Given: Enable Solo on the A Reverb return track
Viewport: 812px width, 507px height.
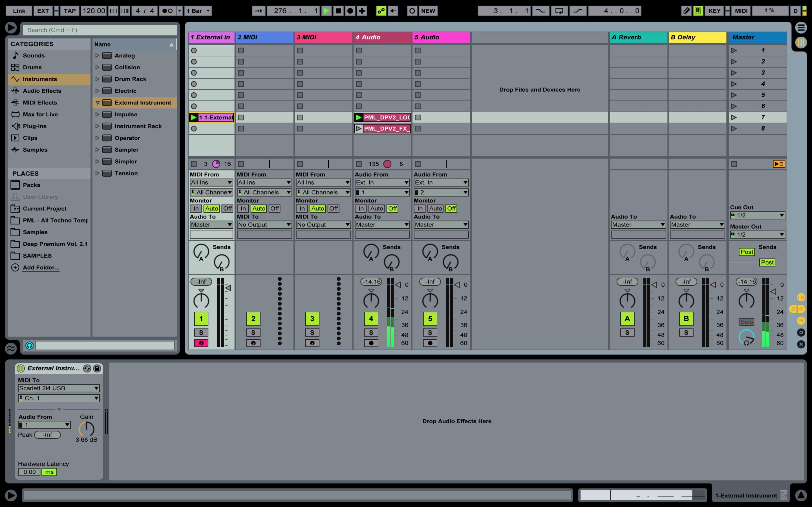Looking at the screenshot, I should 627,332.
